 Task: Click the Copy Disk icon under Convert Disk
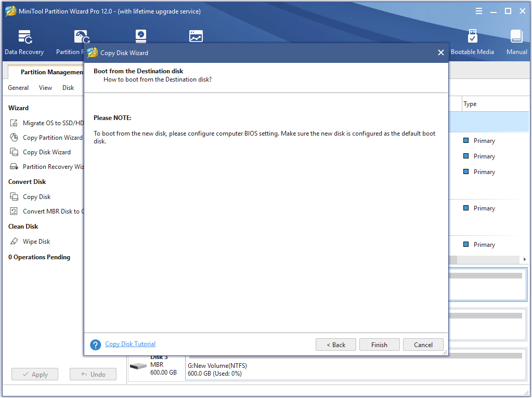14,196
